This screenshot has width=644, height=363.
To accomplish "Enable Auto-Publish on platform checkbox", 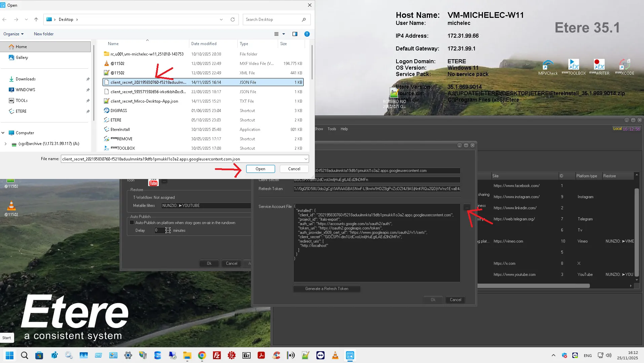I will coord(132,223).
